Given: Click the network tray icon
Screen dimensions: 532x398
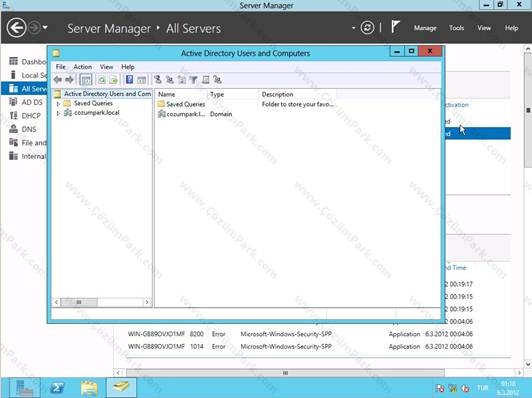Looking at the screenshot, I should point(453,388).
